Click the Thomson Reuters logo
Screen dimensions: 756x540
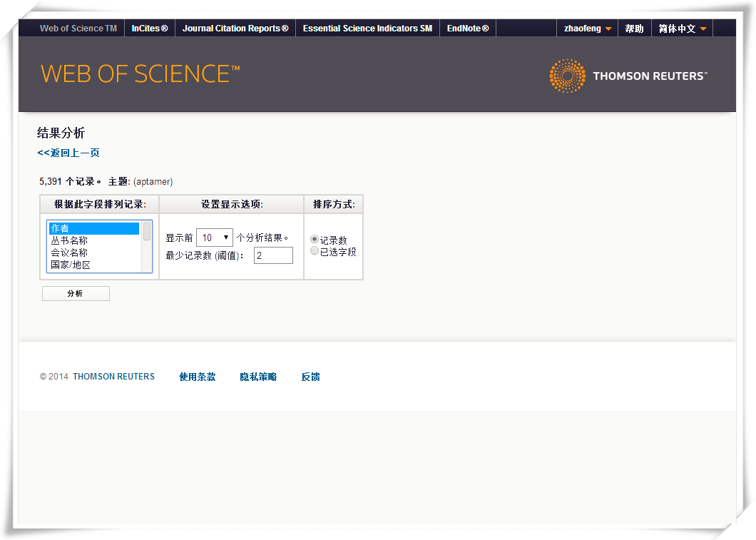coord(628,76)
